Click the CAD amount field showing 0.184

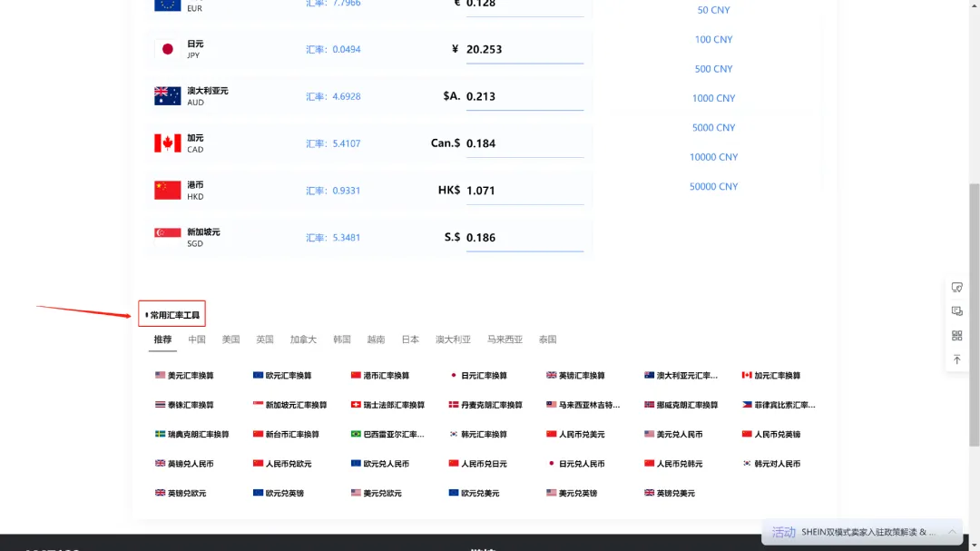[525, 143]
